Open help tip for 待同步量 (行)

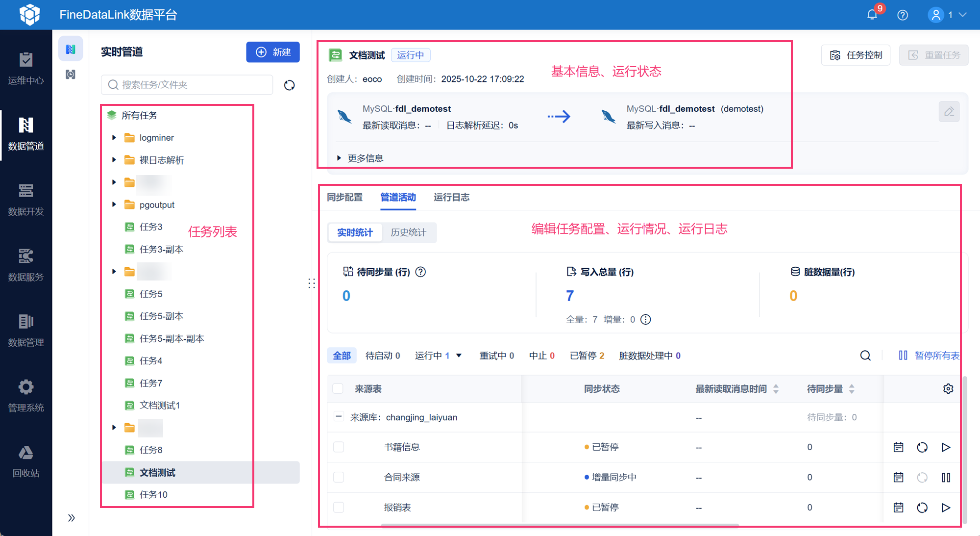pos(420,272)
